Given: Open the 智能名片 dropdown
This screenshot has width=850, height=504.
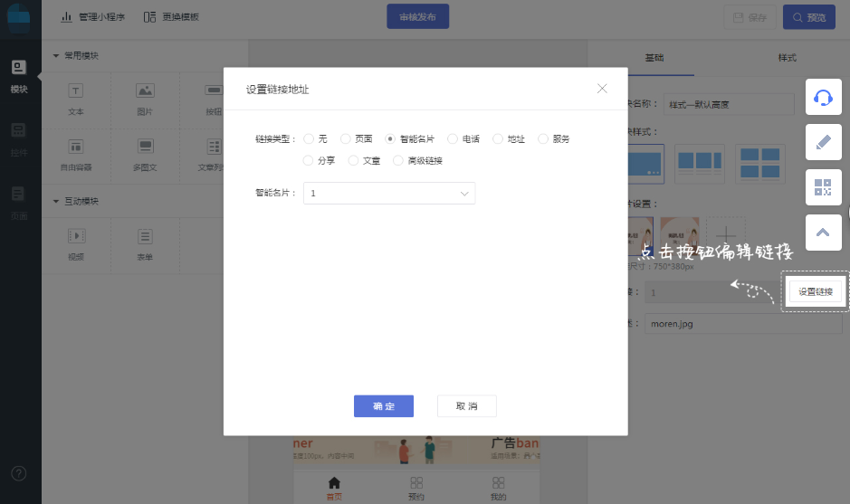Looking at the screenshot, I should (x=389, y=194).
